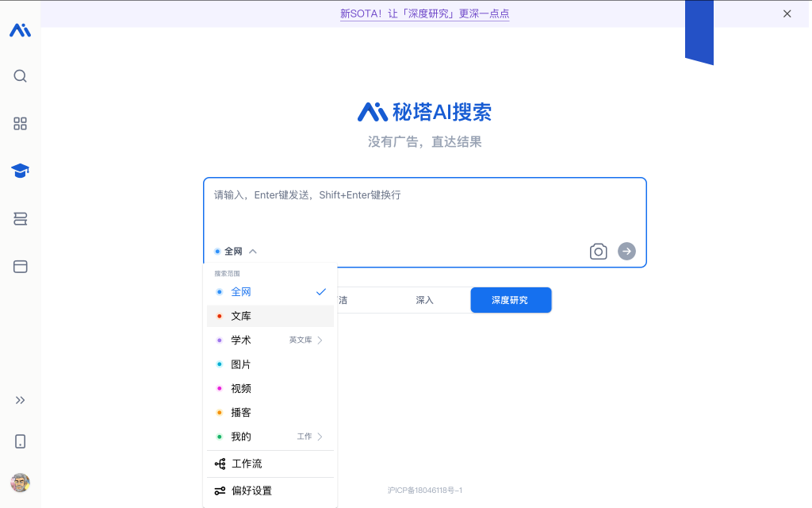This screenshot has width=812, height=508.
Task: Open the mobile phone app icon
Action: (x=20, y=441)
